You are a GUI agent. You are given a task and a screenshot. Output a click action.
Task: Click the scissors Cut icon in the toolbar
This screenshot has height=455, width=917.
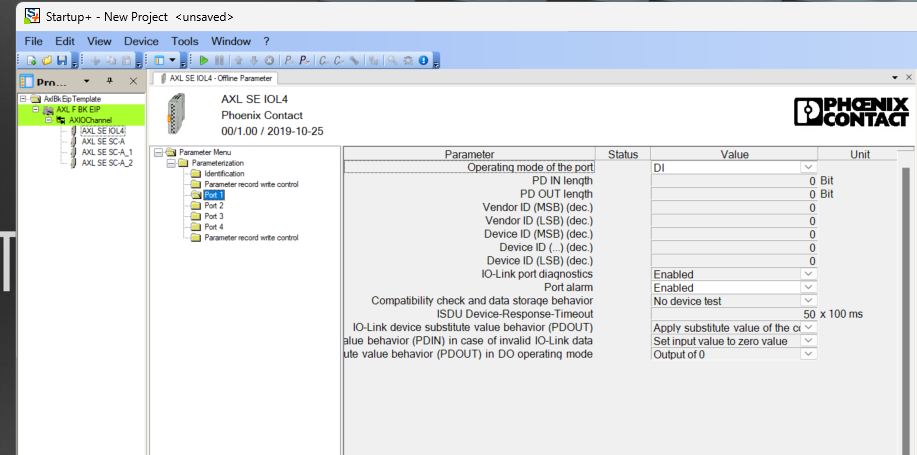[96, 60]
